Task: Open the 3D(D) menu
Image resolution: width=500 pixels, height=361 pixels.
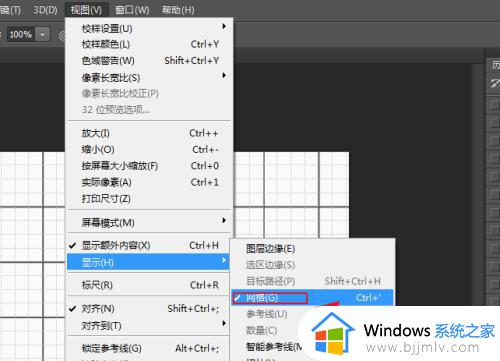Action: pyautogui.click(x=45, y=10)
